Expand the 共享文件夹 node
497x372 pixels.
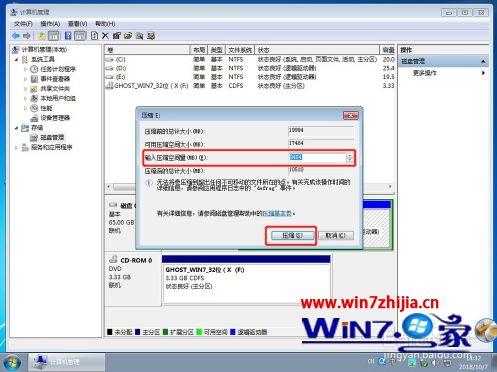click(x=25, y=89)
